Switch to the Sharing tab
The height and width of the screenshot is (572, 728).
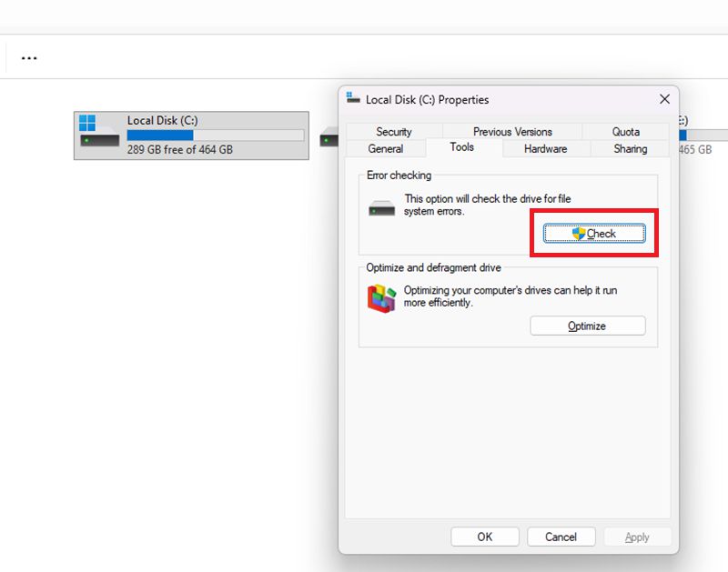(630, 149)
